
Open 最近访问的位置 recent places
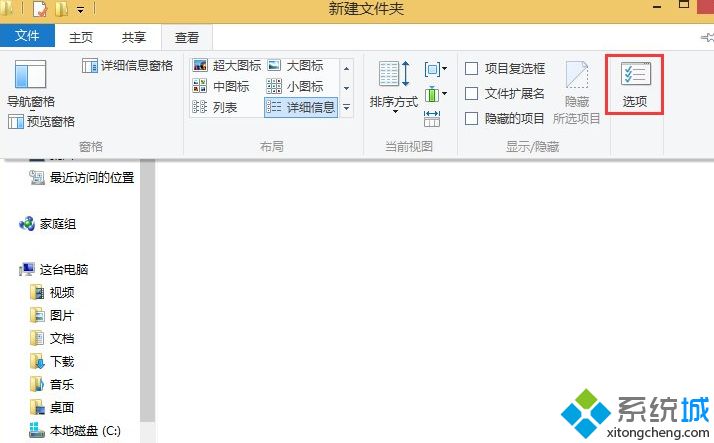(82, 178)
